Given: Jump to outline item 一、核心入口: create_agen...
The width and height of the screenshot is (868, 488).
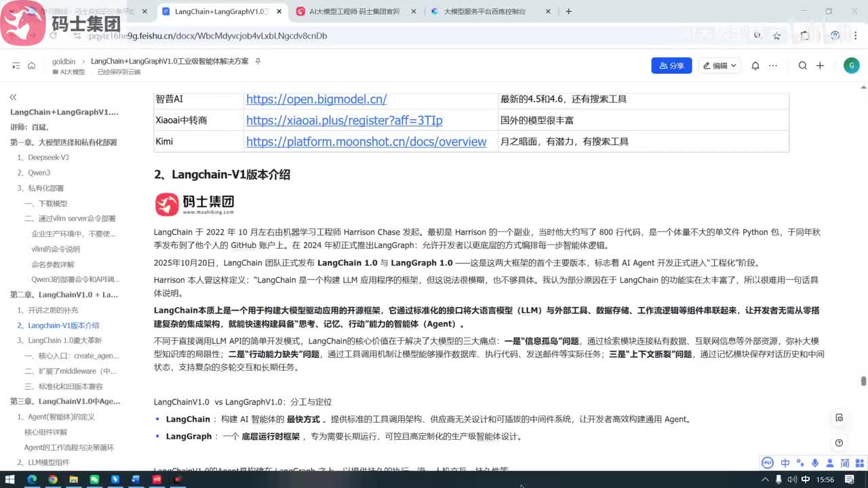Looking at the screenshot, I should pyautogui.click(x=72, y=356).
